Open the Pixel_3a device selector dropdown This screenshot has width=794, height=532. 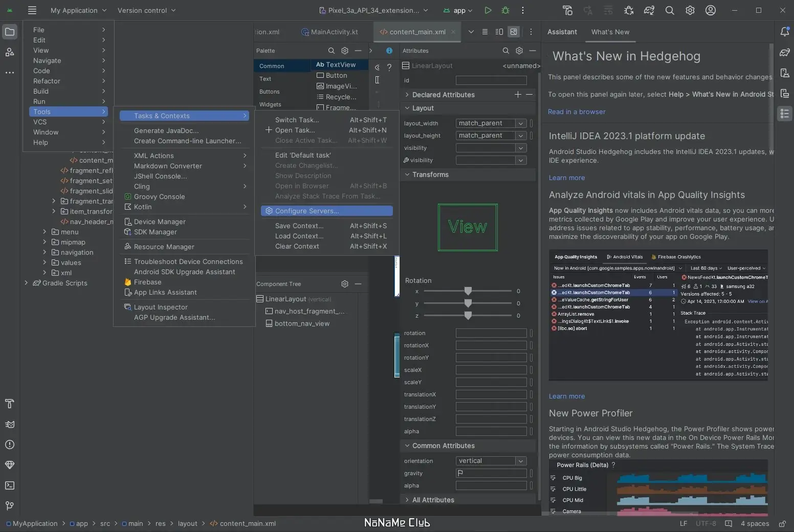click(x=373, y=10)
